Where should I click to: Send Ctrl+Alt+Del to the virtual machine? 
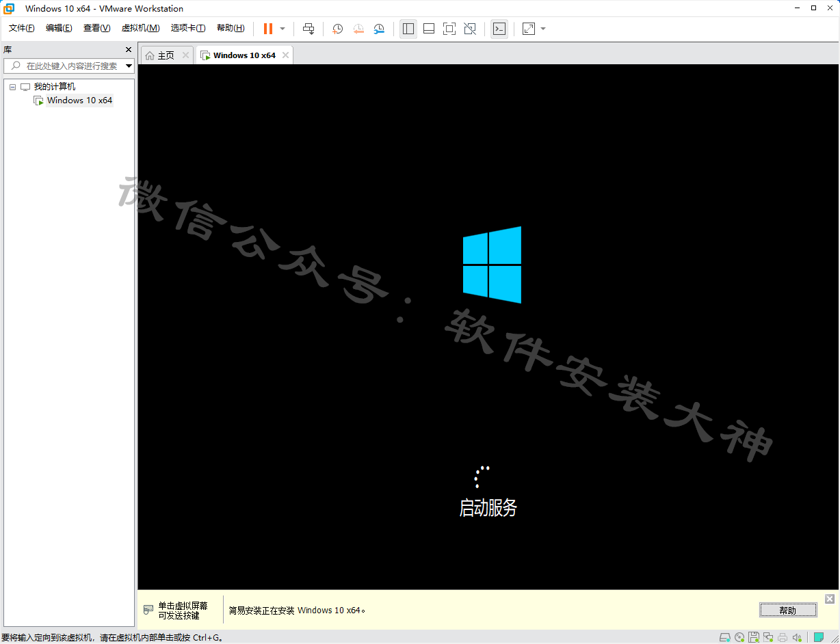[x=309, y=29]
